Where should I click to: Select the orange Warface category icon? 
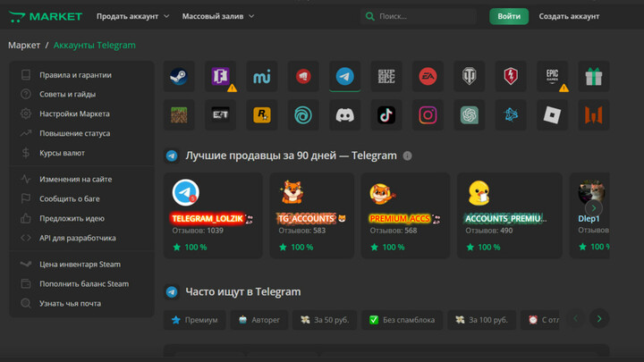(x=594, y=115)
